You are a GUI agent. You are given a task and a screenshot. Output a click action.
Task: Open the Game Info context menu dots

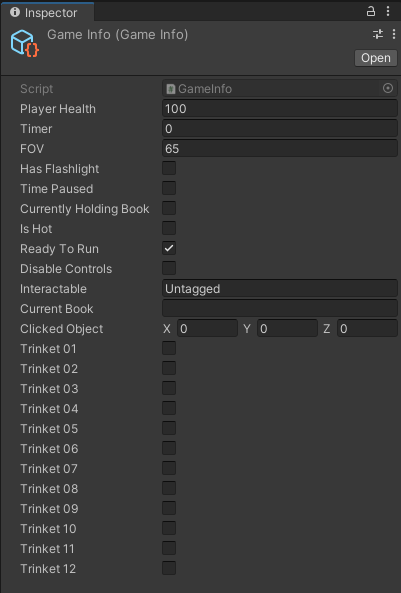[x=394, y=34]
